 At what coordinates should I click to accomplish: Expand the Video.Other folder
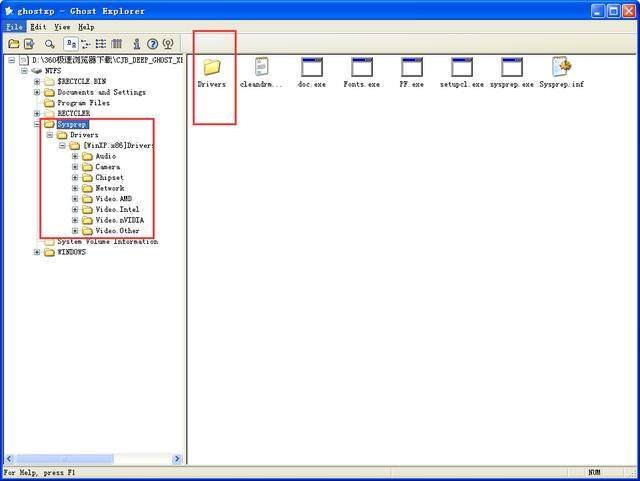pos(75,231)
